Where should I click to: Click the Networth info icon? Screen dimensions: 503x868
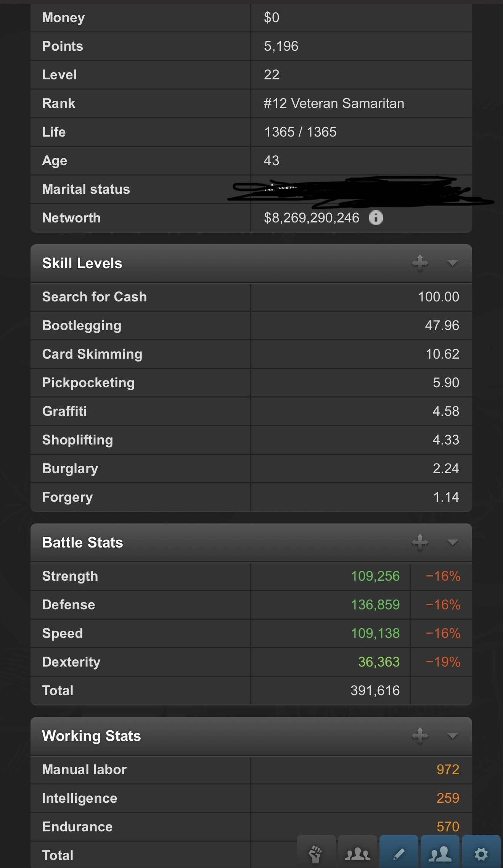[x=376, y=218]
